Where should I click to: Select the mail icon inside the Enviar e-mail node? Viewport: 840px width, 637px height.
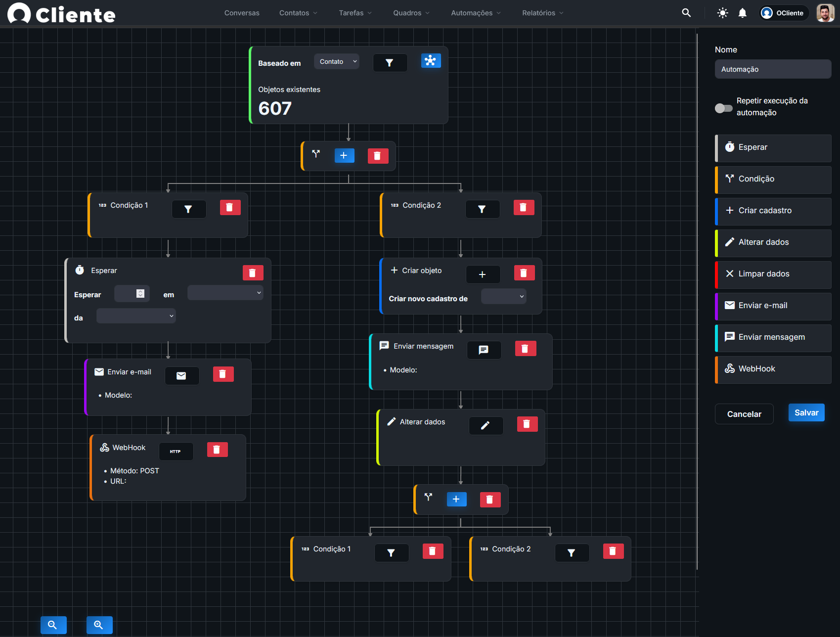tap(181, 375)
